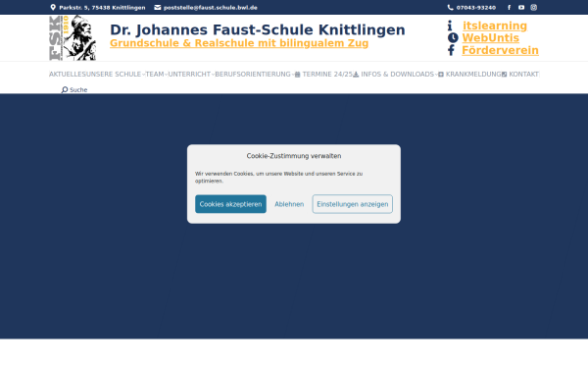This screenshot has width=588, height=368.
Task: Click the calendar icon beside Termine 24/25
Action: pos(297,75)
